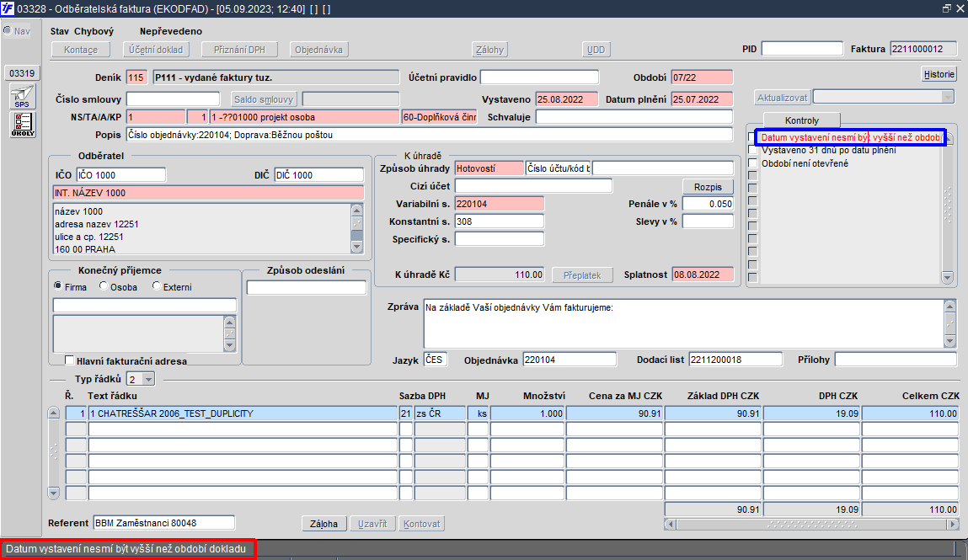Click the Způsob odeslání input field

[x=307, y=287]
